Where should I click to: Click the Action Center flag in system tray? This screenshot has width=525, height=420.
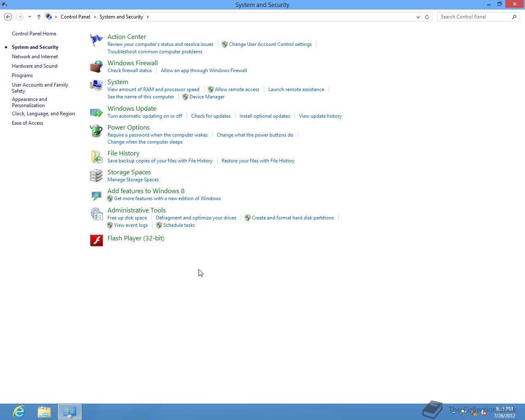pyautogui.click(x=463, y=413)
